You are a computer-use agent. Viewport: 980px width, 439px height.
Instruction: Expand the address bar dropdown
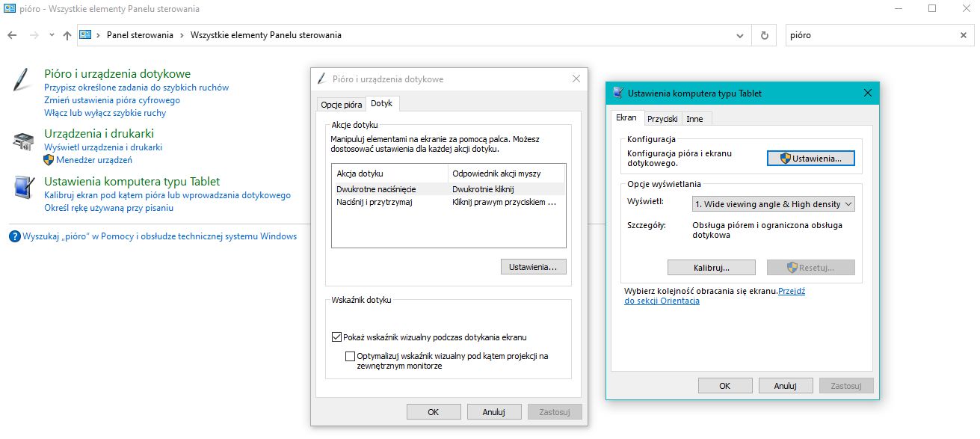(x=739, y=34)
